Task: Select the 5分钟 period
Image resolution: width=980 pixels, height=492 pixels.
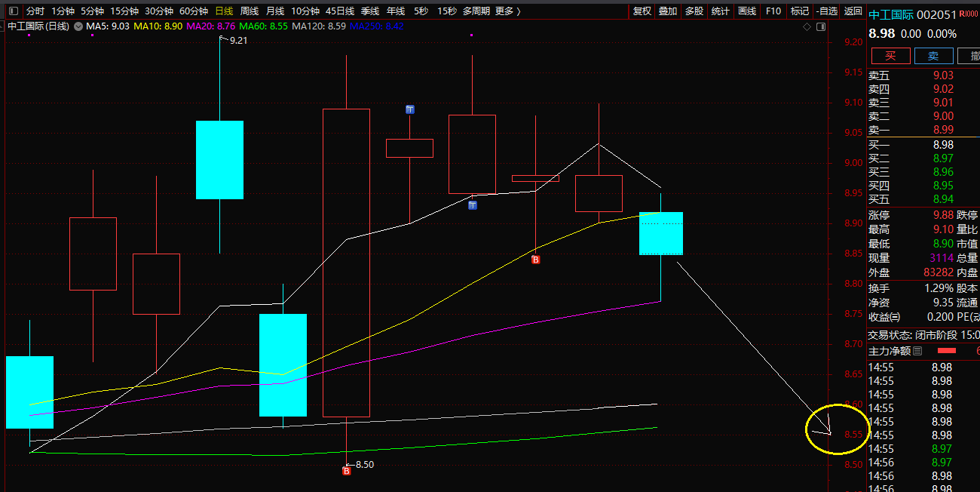Action: [92, 11]
